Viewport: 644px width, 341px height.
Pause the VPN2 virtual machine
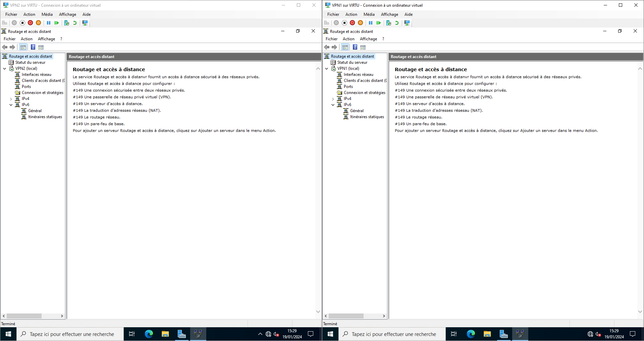point(49,23)
